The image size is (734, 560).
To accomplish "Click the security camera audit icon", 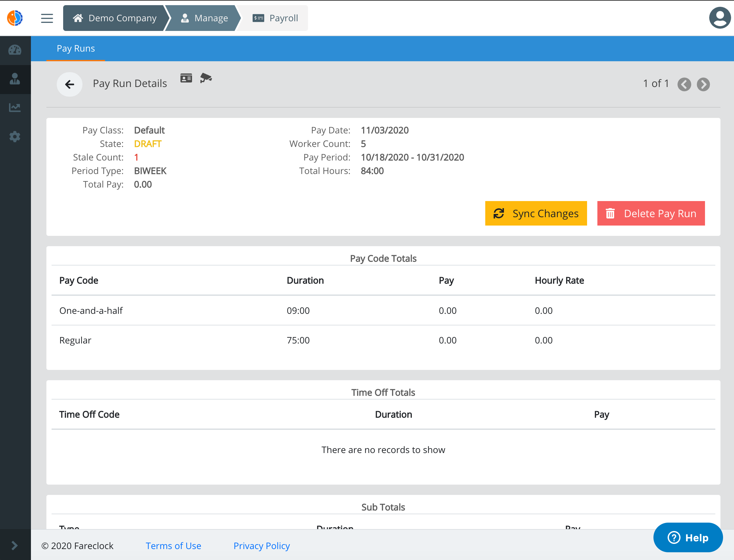I will pyautogui.click(x=206, y=78).
